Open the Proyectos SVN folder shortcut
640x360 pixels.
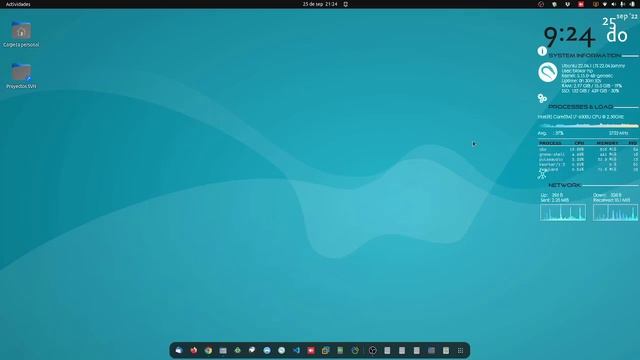click(21, 72)
